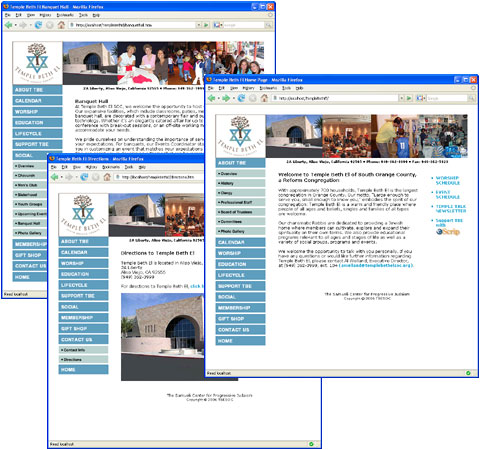Screen dimensions: 480x450
Task: Click Board of Trustees item on Home Page
Action: point(240,212)
